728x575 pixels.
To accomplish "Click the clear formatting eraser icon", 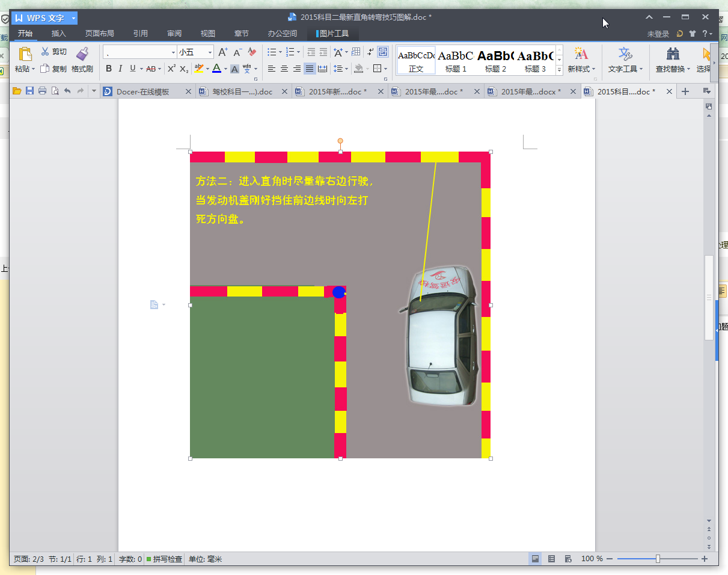I will click(252, 52).
